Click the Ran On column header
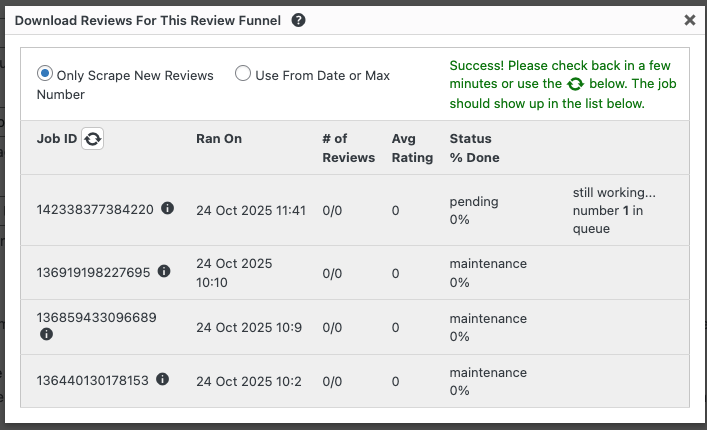This screenshot has width=707, height=430. (218, 139)
